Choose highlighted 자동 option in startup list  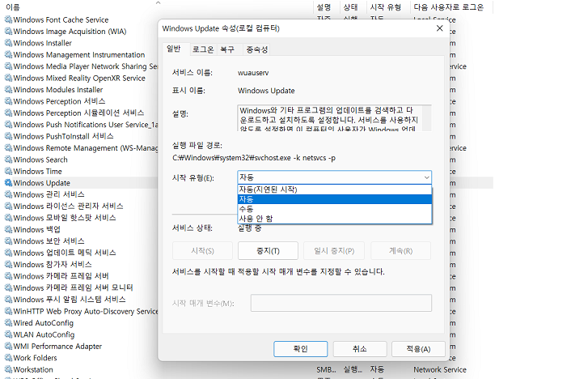point(335,199)
